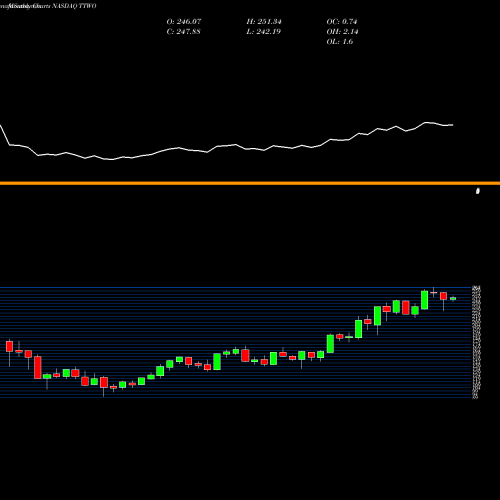
Task: Select the very first candlestick of the chart
Action: 9,347
